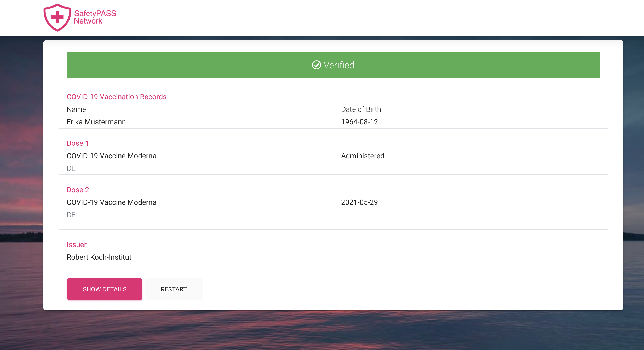Select the name Erika Mustermann
644x350 pixels.
[x=96, y=122]
